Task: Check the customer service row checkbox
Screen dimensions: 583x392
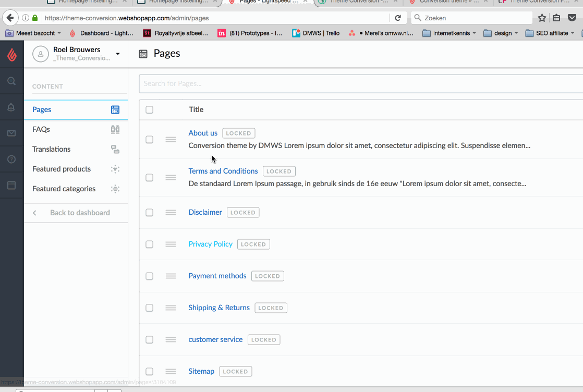Action: (x=150, y=339)
